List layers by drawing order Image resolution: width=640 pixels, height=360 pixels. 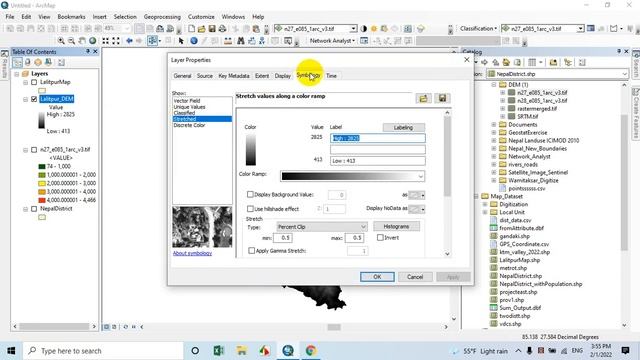(17, 62)
